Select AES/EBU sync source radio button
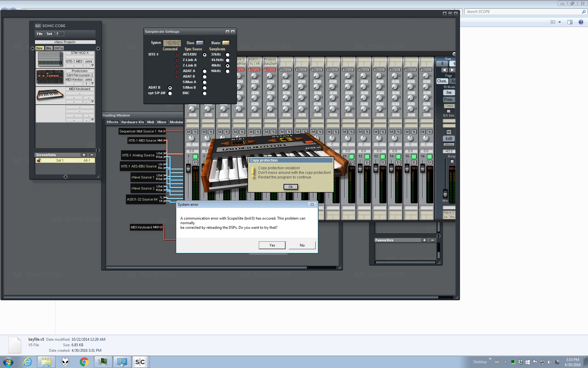588x368 pixels. (x=205, y=55)
